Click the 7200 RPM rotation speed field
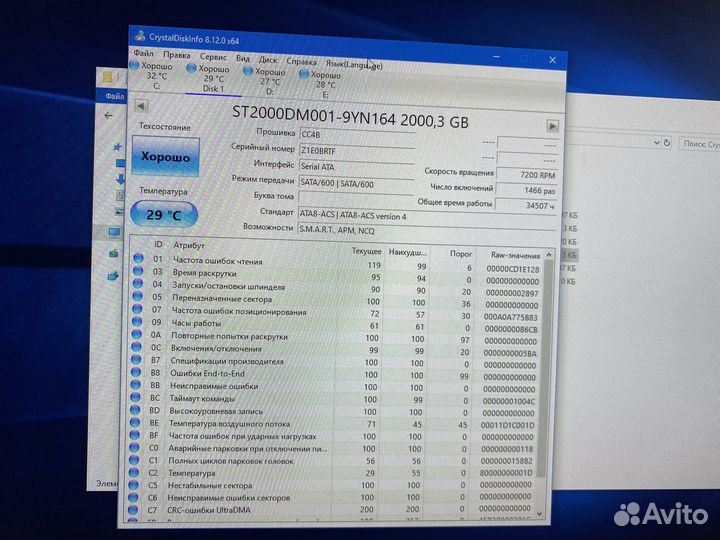Image resolution: width=720 pixels, height=540 pixels. 527,175
